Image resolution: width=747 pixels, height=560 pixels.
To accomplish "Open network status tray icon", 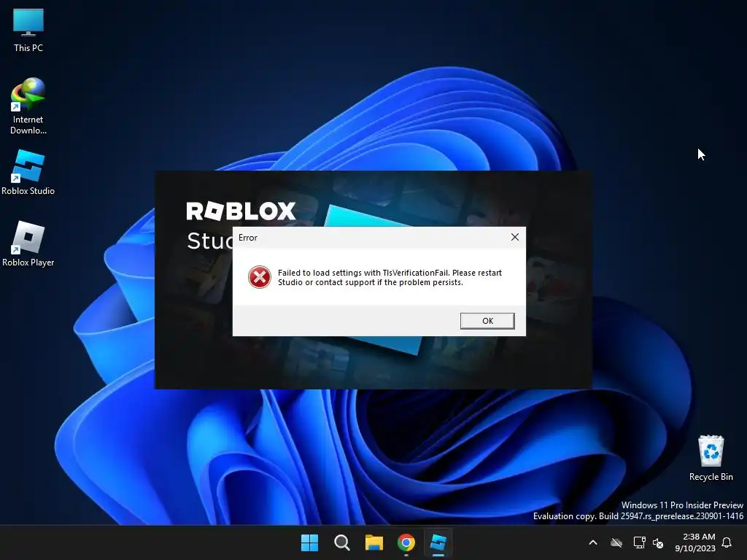I will click(x=639, y=542).
